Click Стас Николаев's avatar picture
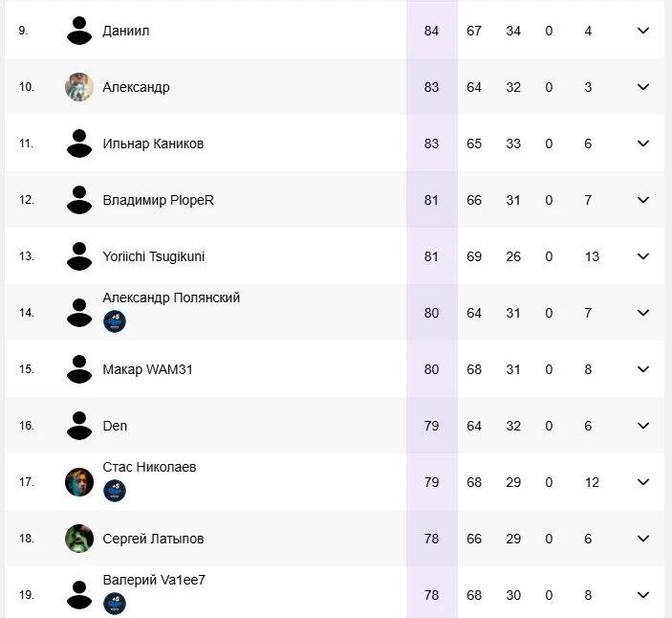This screenshot has width=672, height=618. [79, 482]
